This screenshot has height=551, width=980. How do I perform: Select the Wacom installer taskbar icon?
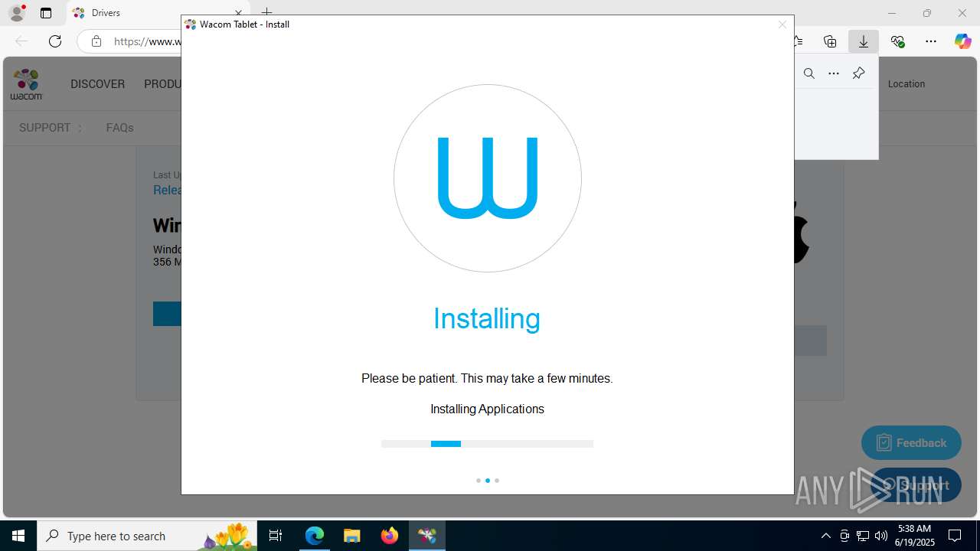pyautogui.click(x=427, y=536)
